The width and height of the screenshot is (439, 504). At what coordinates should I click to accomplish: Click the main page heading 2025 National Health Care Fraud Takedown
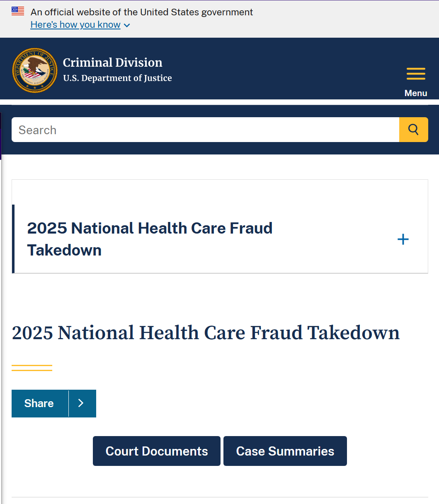[206, 333]
